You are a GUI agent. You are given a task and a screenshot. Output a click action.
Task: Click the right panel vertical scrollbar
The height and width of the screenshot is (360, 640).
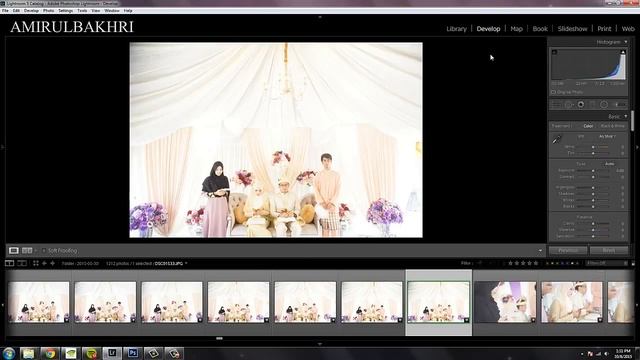coord(632,121)
